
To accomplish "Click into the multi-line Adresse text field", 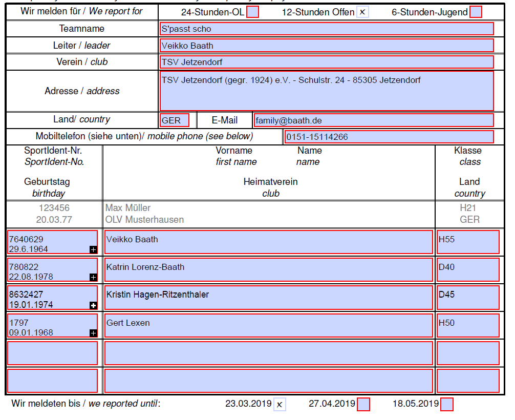I will (x=326, y=91).
